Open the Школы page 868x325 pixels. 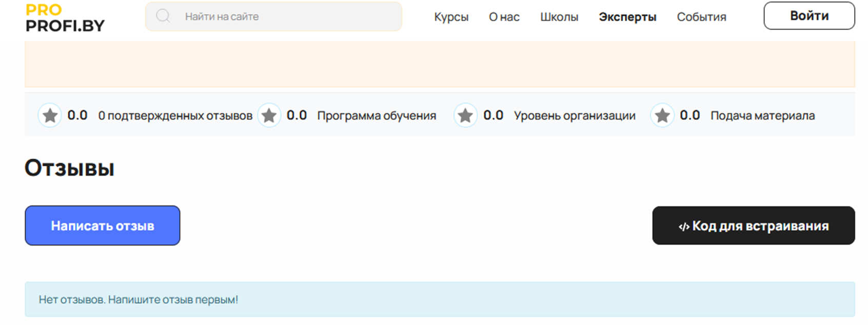558,16
